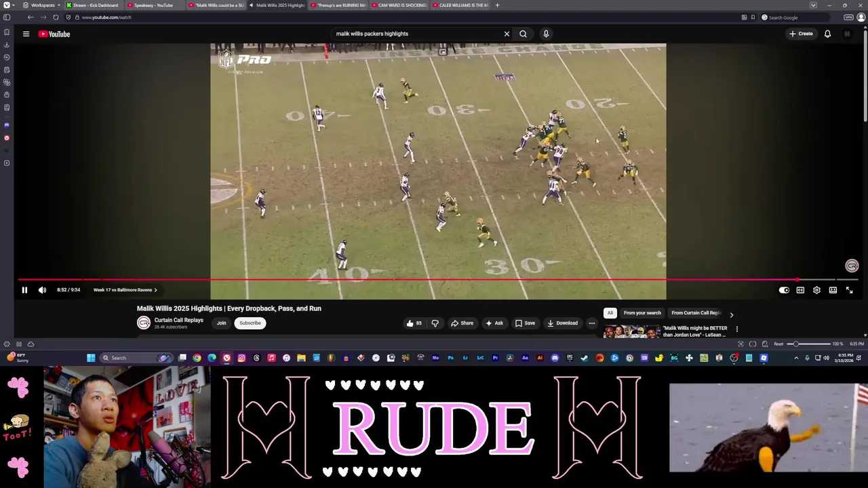Click the Ask button
The height and width of the screenshot is (488, 868).
point(494,323)
